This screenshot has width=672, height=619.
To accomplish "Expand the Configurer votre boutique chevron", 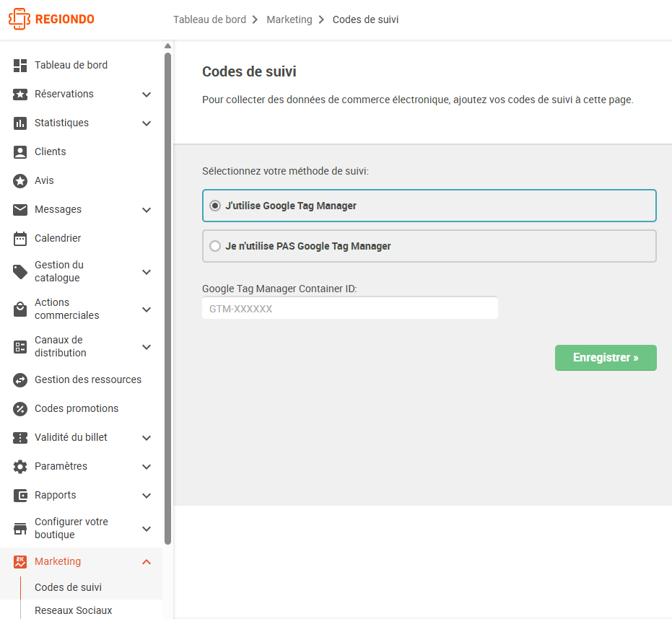I will 147,528.
